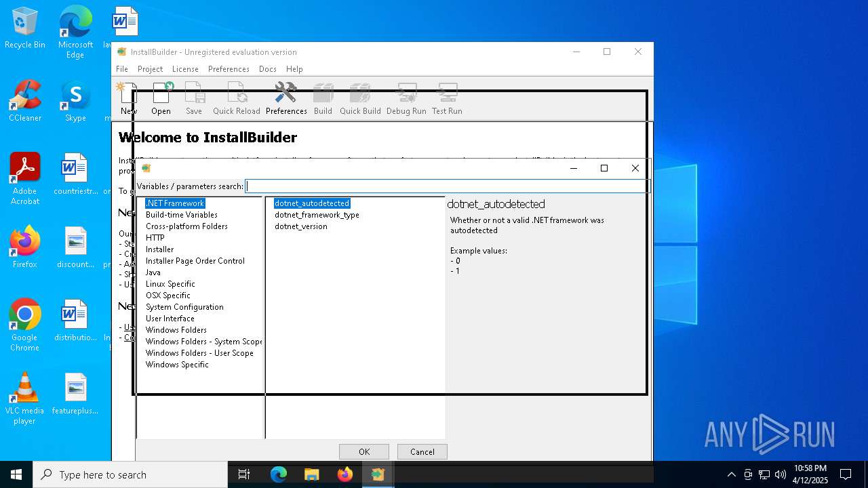Open the License menu
Screen dimensions: 868x488
[x=185, y=69]
